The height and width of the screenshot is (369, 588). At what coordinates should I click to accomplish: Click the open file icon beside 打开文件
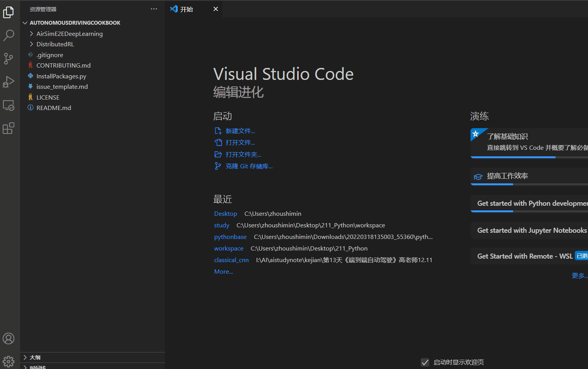point(218,142)
